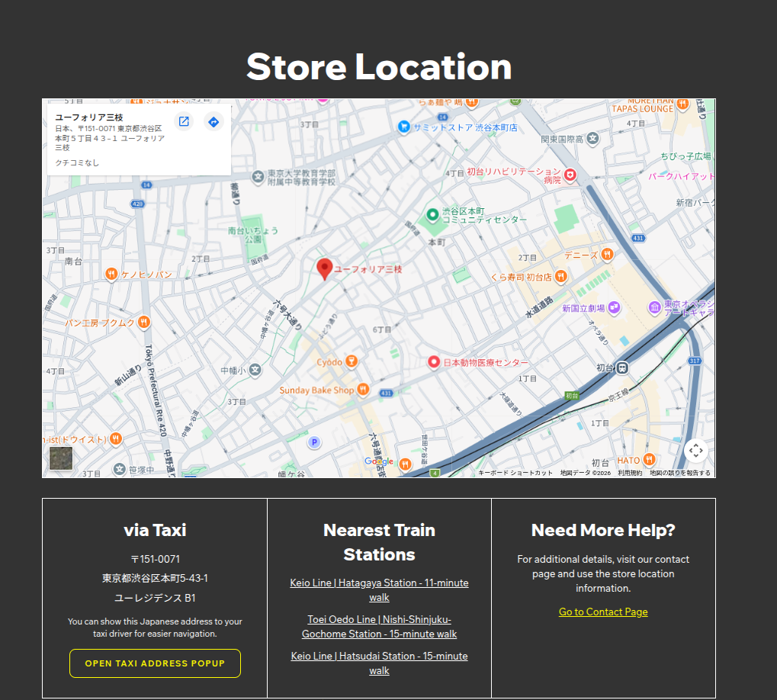
Task: Select the 初台 train station icon
Action: 623,368
